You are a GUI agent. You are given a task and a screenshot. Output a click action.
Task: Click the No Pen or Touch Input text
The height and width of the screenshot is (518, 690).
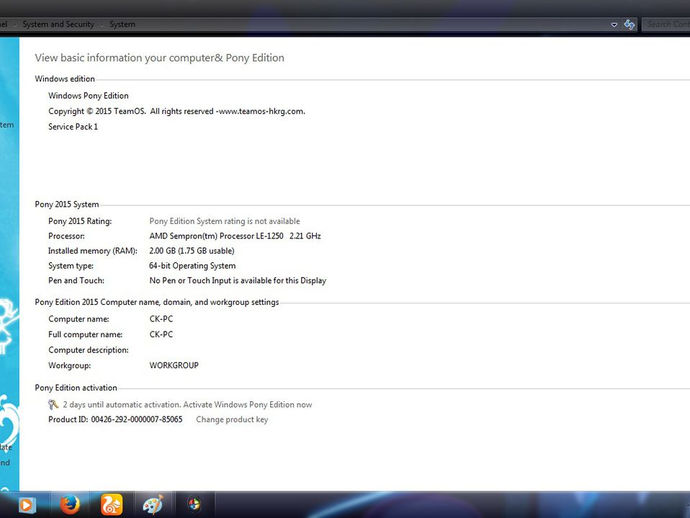coord(238,280)
